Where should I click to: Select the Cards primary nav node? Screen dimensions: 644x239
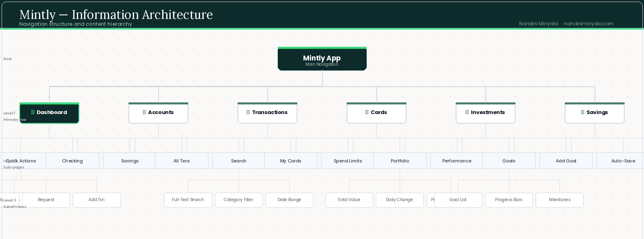click(376, 113)
